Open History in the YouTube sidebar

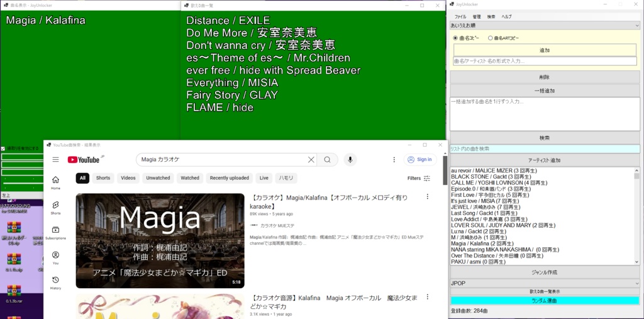(55, 283)
